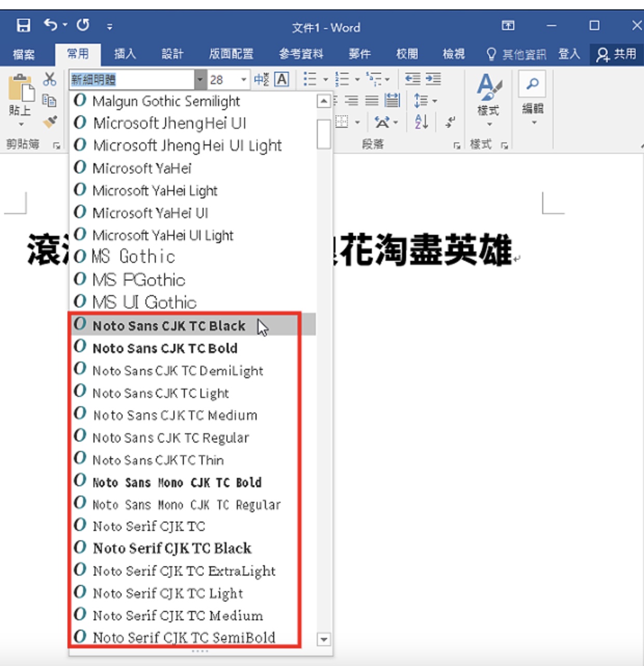Click the Line Spacing icon

pos(421,100)
